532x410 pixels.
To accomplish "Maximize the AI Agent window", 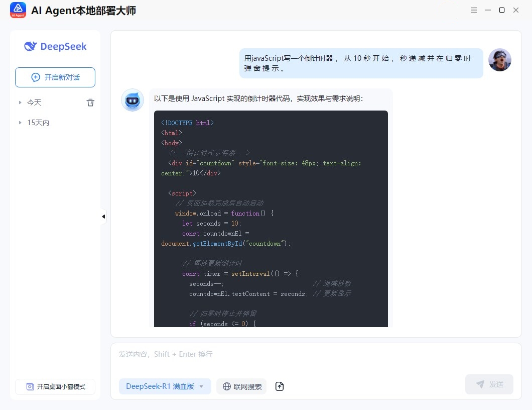I will coord(502,10).
